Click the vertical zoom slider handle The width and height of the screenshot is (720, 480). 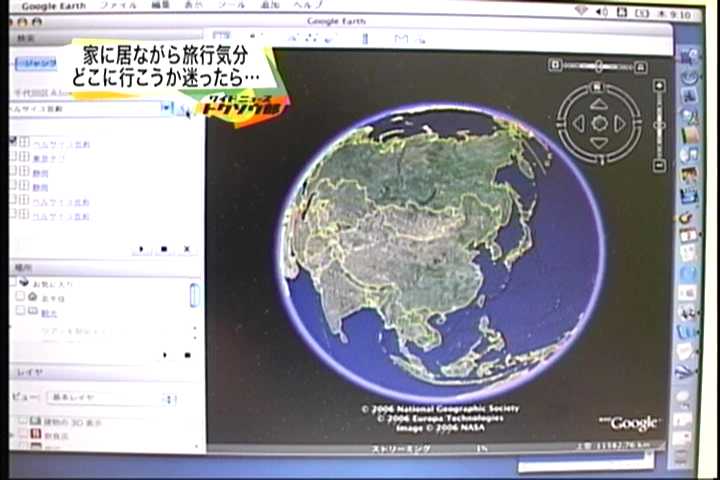click(660, 125)
